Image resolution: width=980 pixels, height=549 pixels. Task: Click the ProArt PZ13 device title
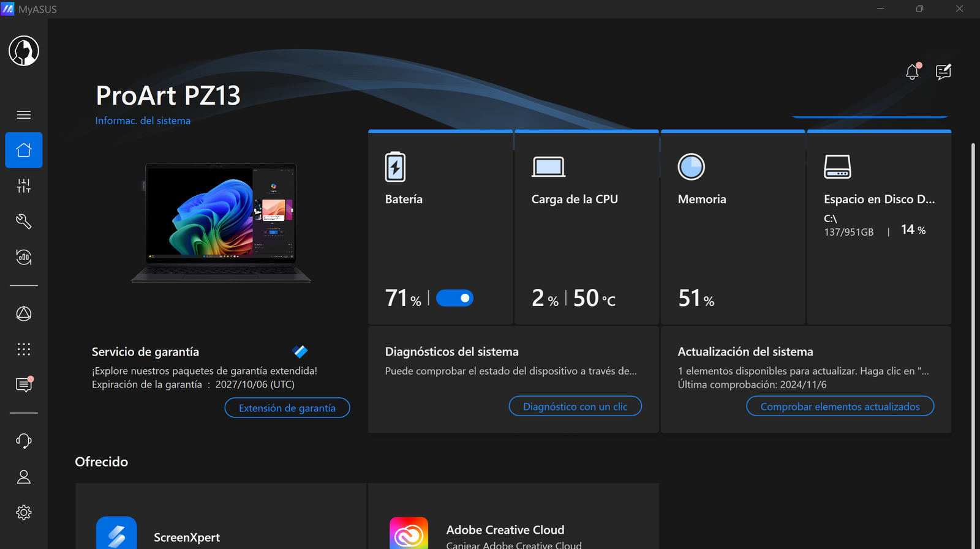(x=168, y=95)
